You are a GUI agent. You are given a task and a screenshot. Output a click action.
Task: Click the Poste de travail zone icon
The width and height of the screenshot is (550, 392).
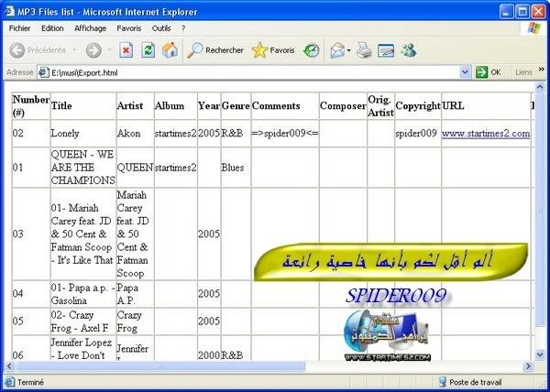point(443,382)
